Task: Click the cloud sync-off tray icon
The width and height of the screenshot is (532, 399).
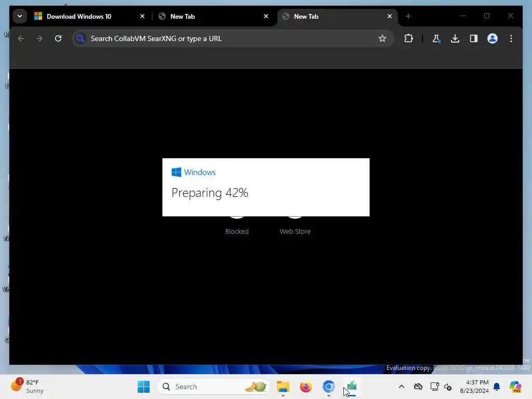Action: (x=418, y=387)
